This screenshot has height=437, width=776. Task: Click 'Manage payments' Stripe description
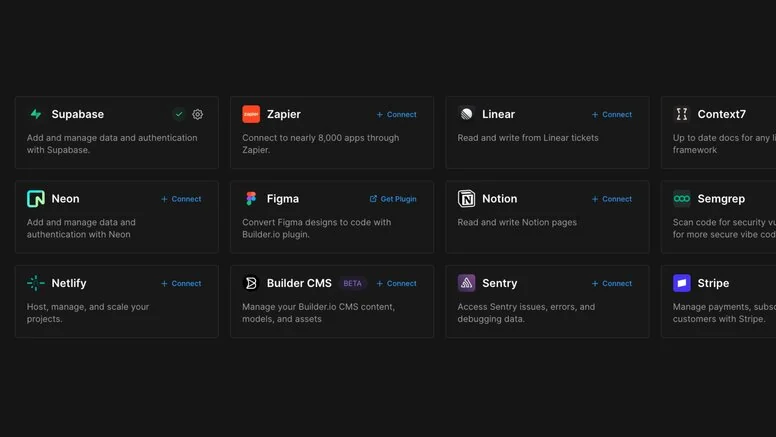click(x=724, y=313)
